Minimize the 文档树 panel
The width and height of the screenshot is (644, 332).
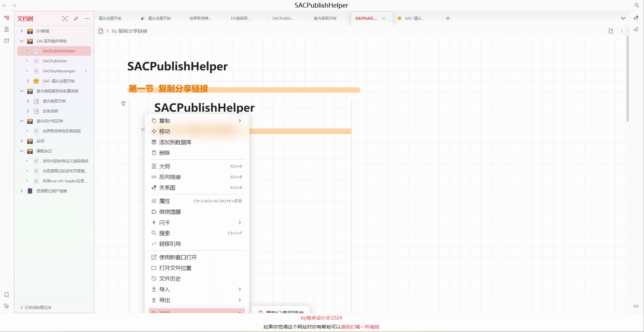[x=87, y=19]
